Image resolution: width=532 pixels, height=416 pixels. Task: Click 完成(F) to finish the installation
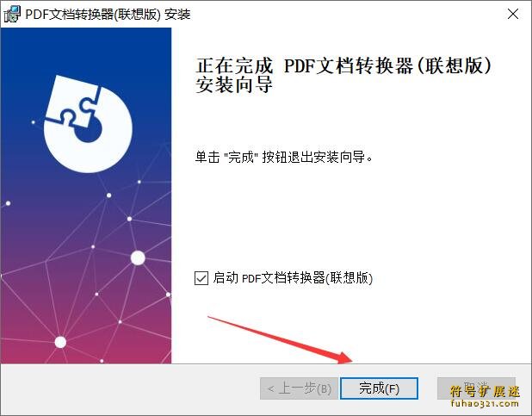point(379,388)
